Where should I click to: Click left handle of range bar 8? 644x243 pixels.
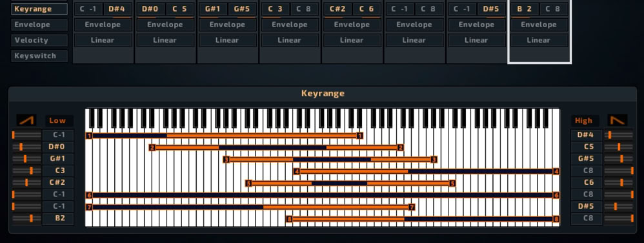click(289, 219)
